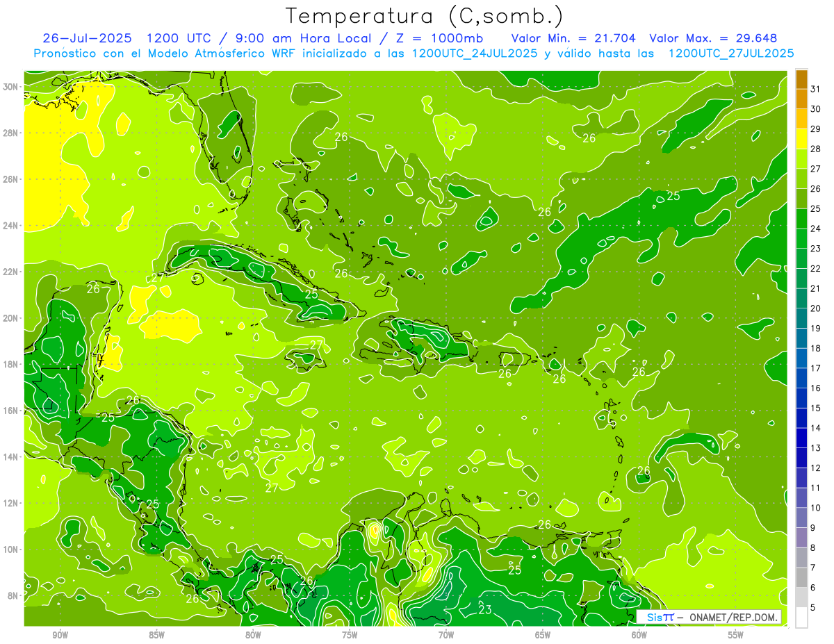Click the title 'Temperatura (C,somb.)'
This screenshot has height=644, width=834.
click(x=425, y=15)
